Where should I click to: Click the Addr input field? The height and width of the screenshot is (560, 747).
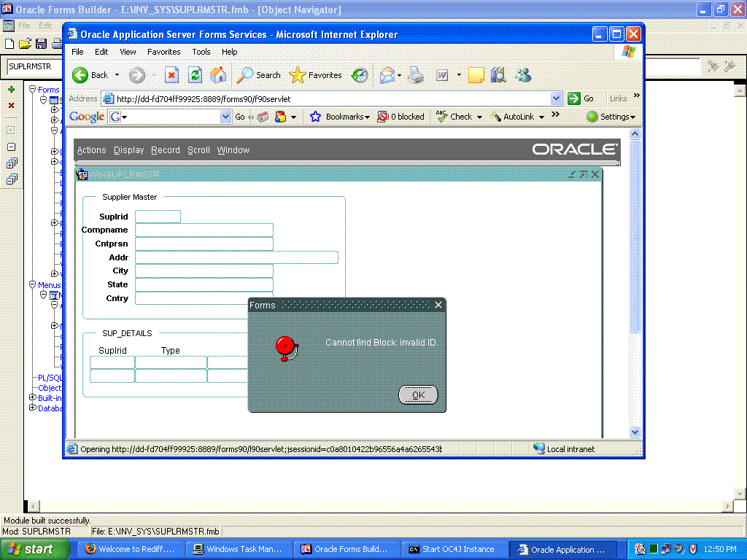237,257
